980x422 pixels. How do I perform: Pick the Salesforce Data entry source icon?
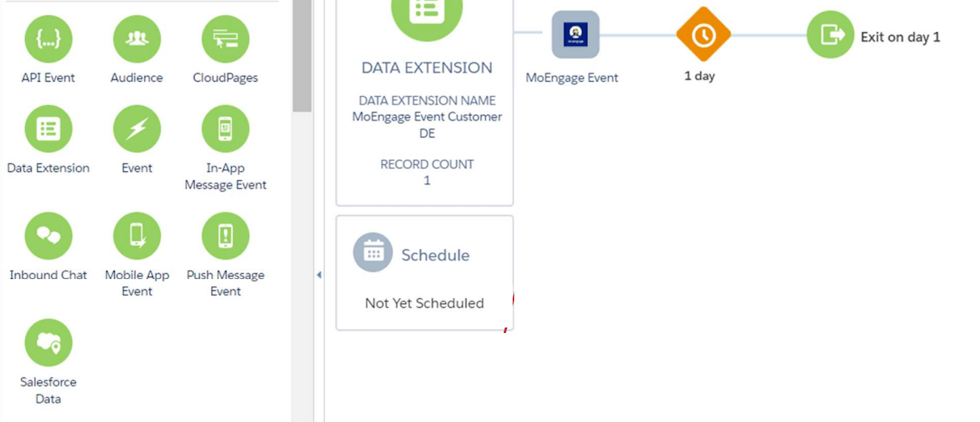coord(49,343)
